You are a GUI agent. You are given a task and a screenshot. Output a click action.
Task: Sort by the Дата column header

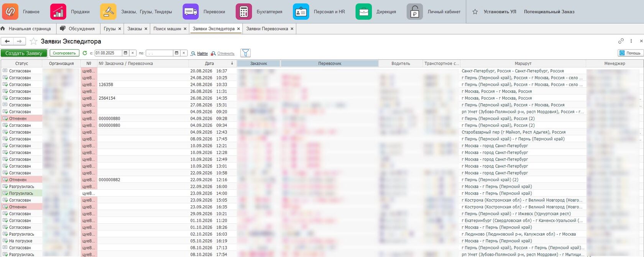[213, 64]
